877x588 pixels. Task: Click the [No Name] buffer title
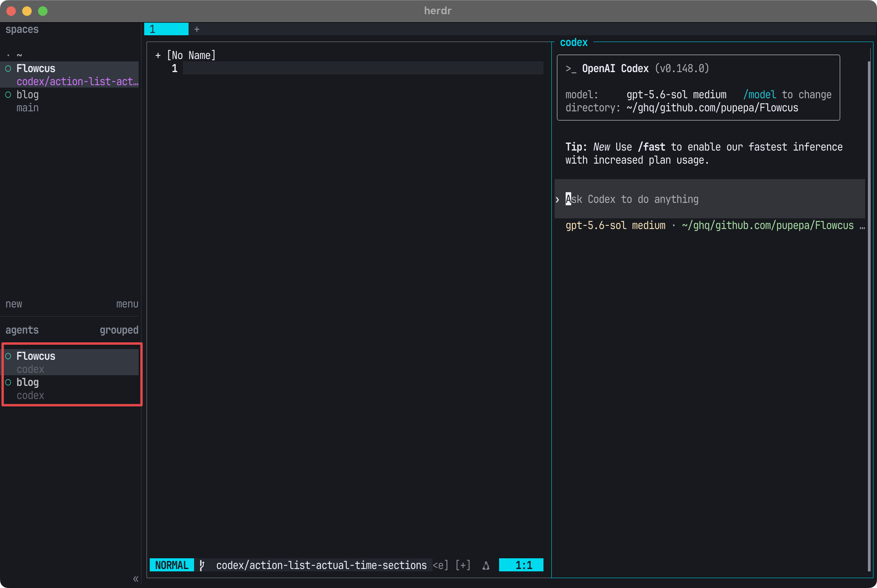click(x=191, y=55)
